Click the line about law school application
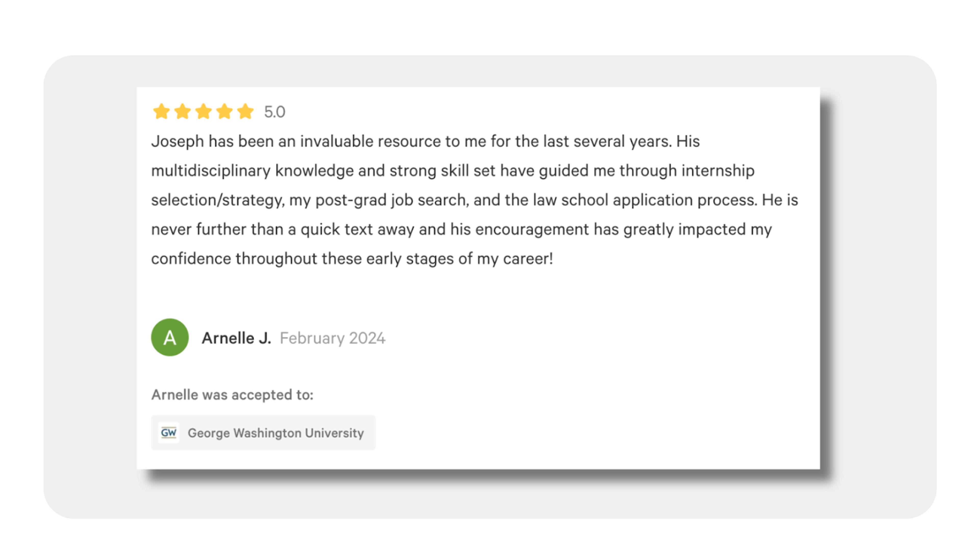This screenshot has width=980, height=551. (474, 200)
